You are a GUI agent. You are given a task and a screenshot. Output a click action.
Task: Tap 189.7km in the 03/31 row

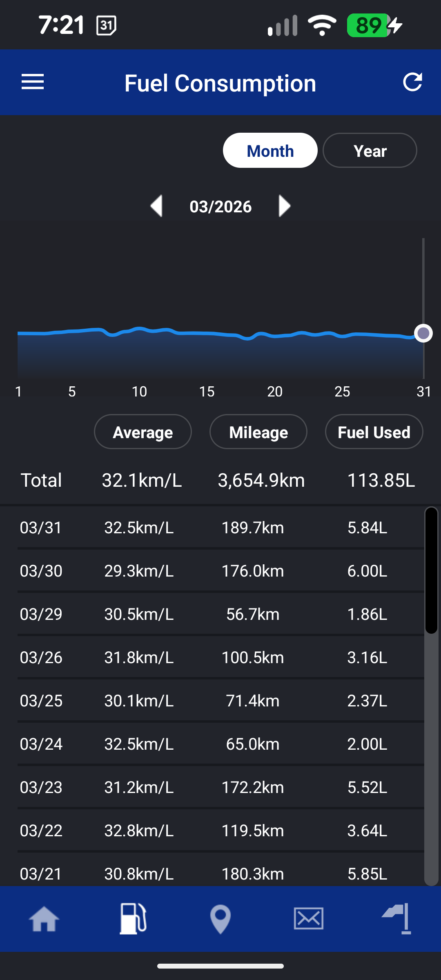coord(253,528)
